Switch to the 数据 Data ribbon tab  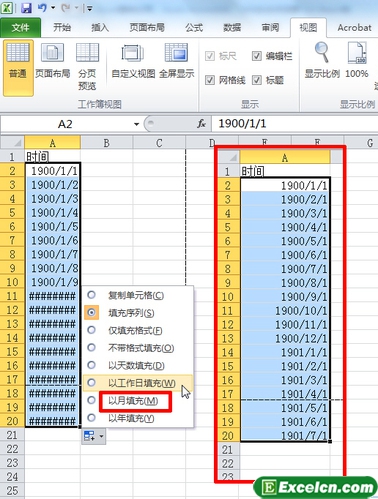tap(232, 27)
